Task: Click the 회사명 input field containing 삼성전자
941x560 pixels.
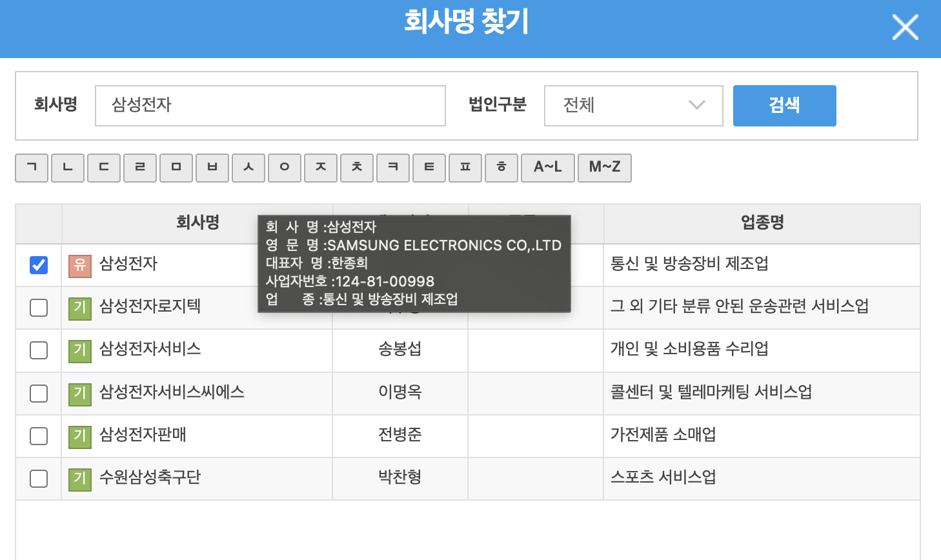Action: (270, 106)
